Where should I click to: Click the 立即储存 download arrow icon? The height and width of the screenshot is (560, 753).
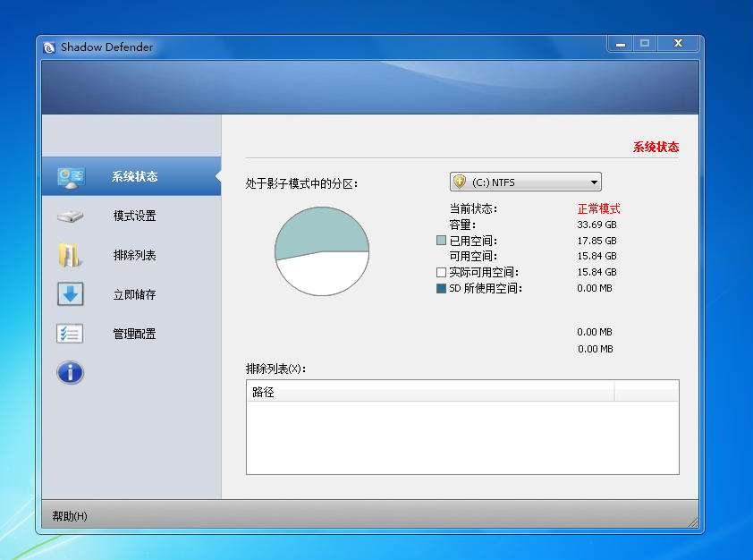(71, 294)
